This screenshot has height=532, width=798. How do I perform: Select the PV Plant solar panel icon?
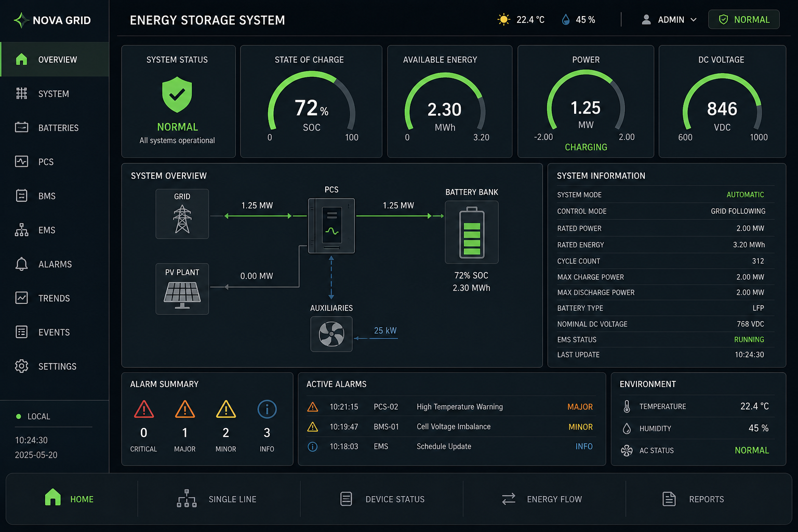click(x=182, y=295)
